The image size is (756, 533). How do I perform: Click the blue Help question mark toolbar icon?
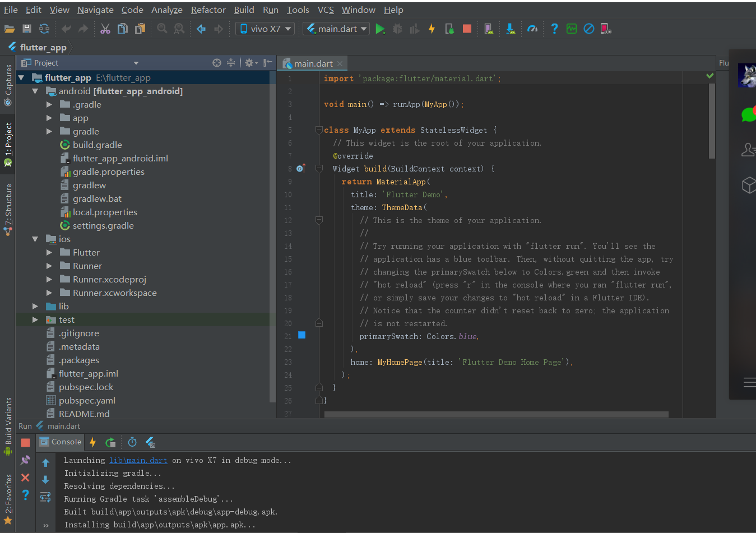(554, 29)
